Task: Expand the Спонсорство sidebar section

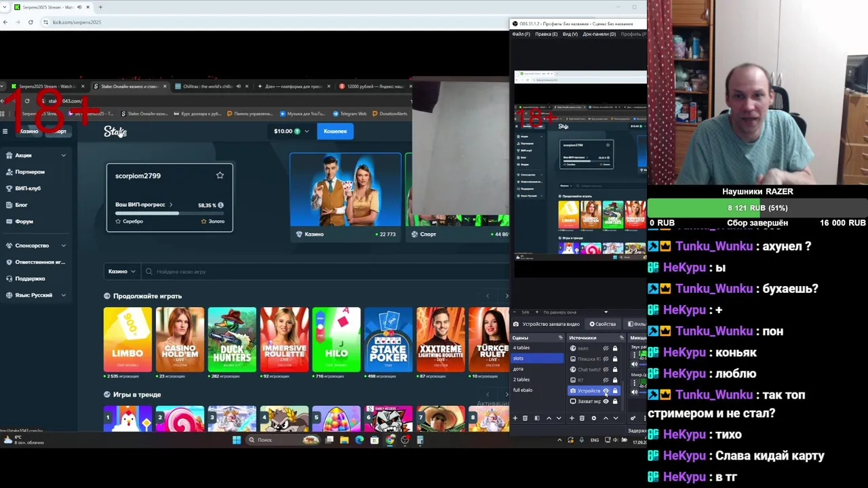Action: (x=63, y=245)
